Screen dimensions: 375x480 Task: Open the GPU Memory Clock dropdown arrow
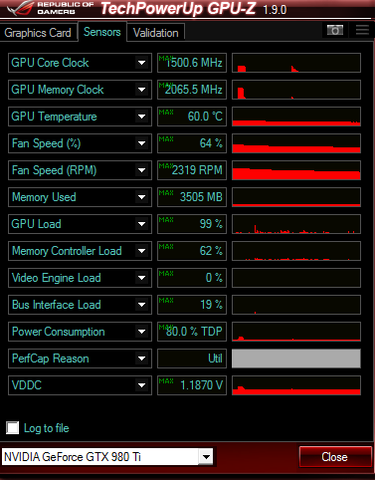click(142, 89)
